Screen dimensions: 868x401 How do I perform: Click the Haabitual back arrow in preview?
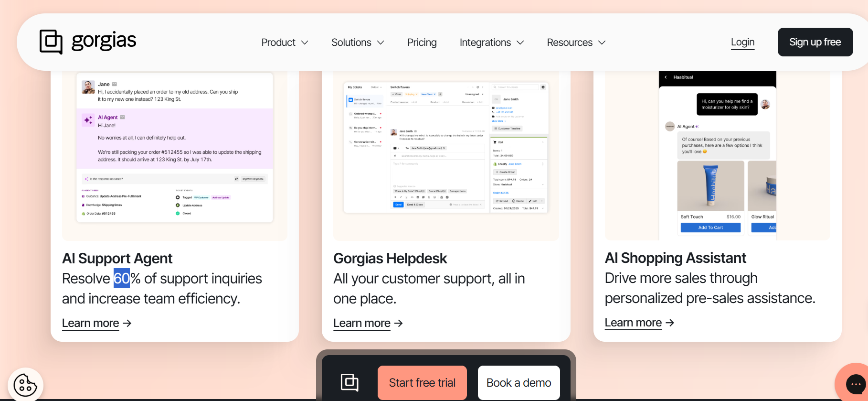point(666,77)
